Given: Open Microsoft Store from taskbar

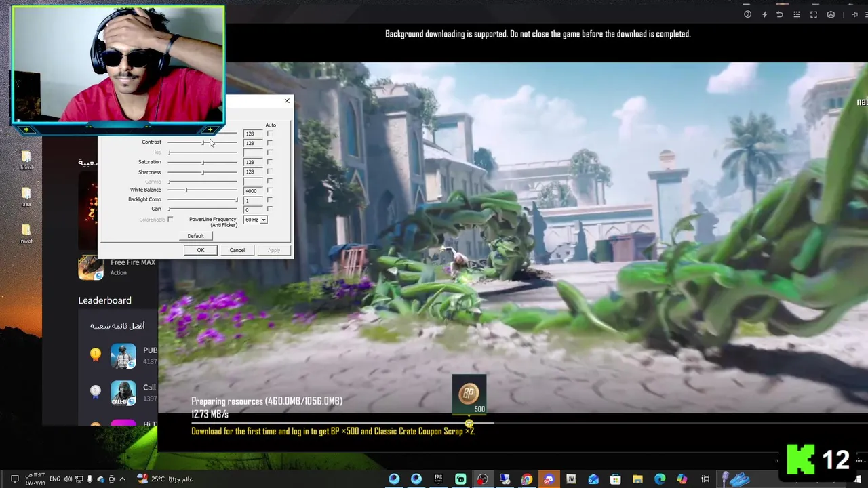Looking at the screenshot, I should coord(616,479).
